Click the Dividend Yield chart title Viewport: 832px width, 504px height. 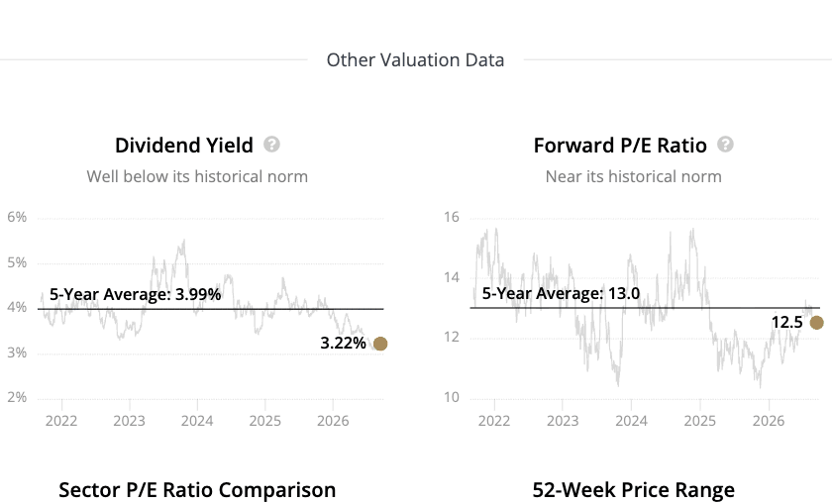pyautogui.click(x=184, y=146)
